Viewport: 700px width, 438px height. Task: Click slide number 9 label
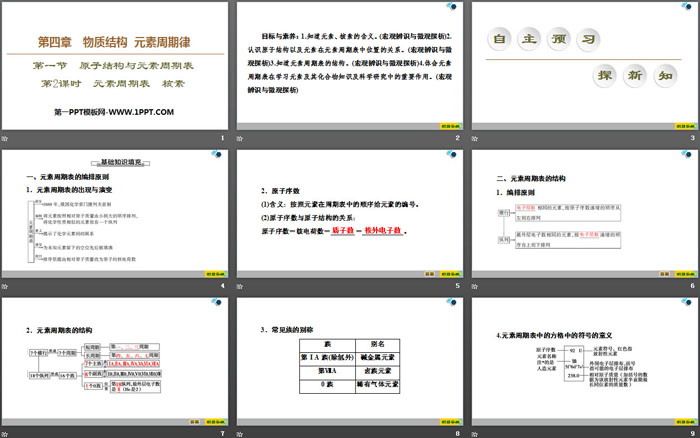pos(692,434)
